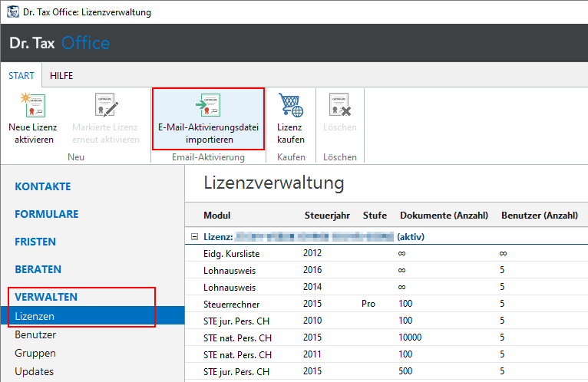
Task: Select Gruppen in the sidebar
Action: [x=35, y=353]
